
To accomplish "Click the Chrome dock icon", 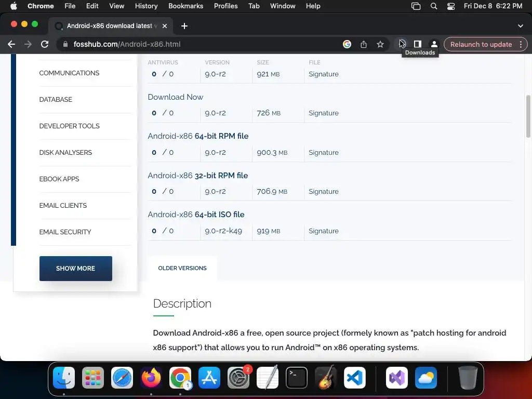I will pos(180,378).
